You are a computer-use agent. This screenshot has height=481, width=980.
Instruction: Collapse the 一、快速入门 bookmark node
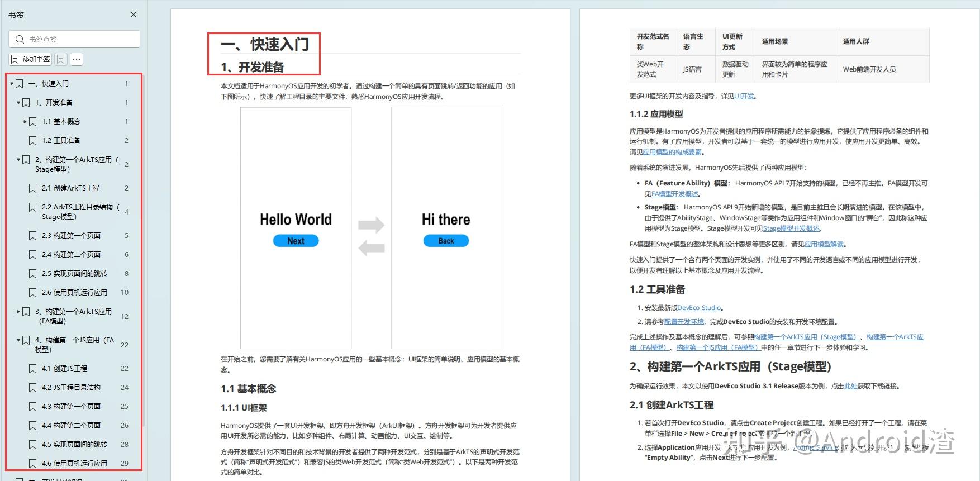pyautogui.click(x=12, y=84)
